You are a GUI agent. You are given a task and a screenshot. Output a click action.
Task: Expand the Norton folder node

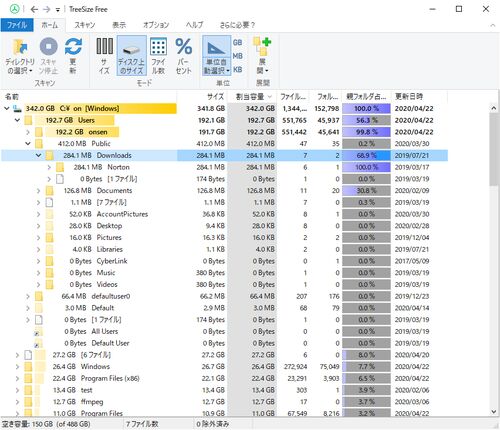tap(49, 167)
